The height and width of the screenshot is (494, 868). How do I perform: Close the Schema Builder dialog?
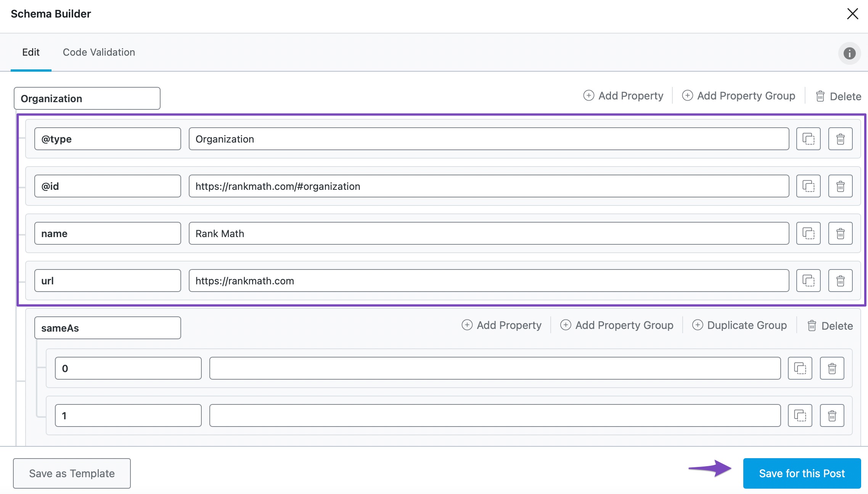852,14
